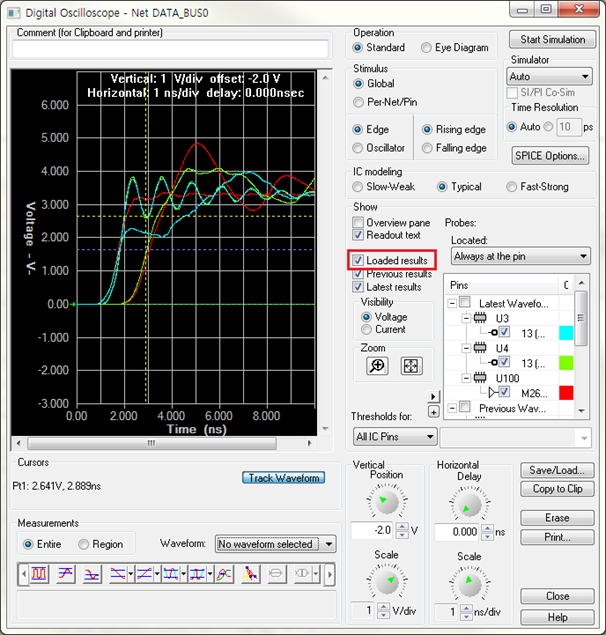Click the U100 chip icon in the Pins tree
This screenshot has height=635, width=606.
click(480, 378)
